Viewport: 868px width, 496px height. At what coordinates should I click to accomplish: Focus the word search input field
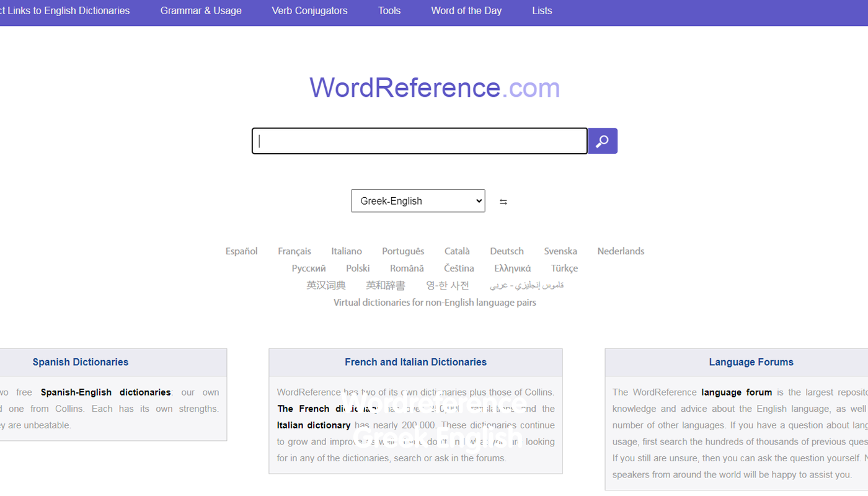point(420,141)
